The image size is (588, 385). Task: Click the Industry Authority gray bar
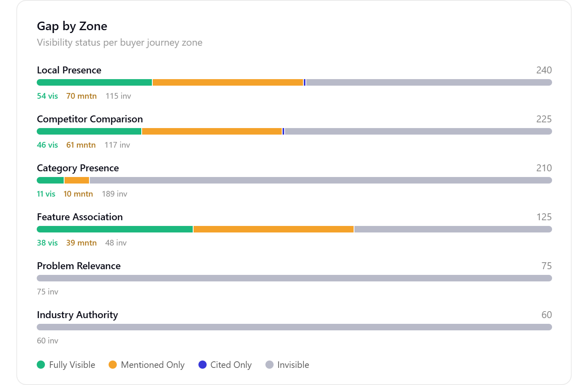[294, 327]
